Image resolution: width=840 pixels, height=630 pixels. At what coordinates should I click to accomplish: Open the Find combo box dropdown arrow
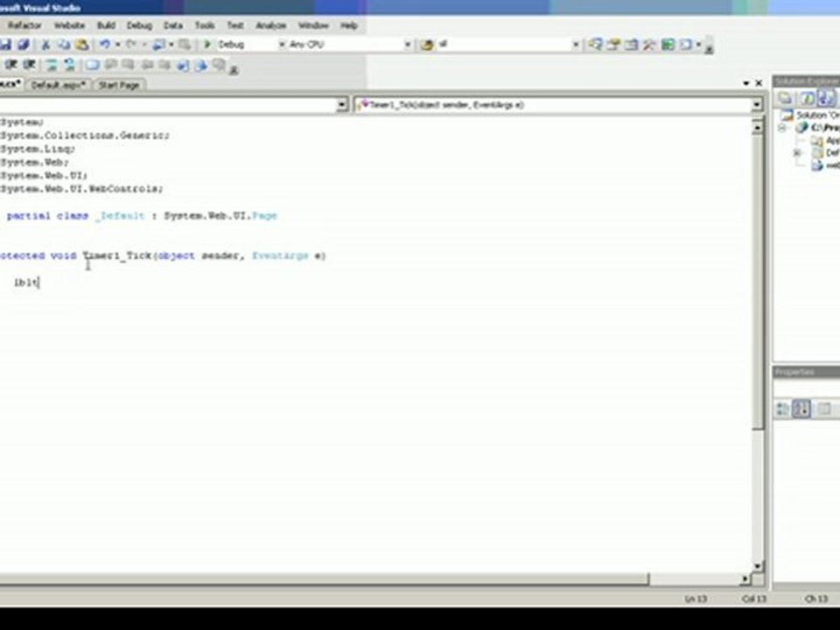(x=576, y=45)
